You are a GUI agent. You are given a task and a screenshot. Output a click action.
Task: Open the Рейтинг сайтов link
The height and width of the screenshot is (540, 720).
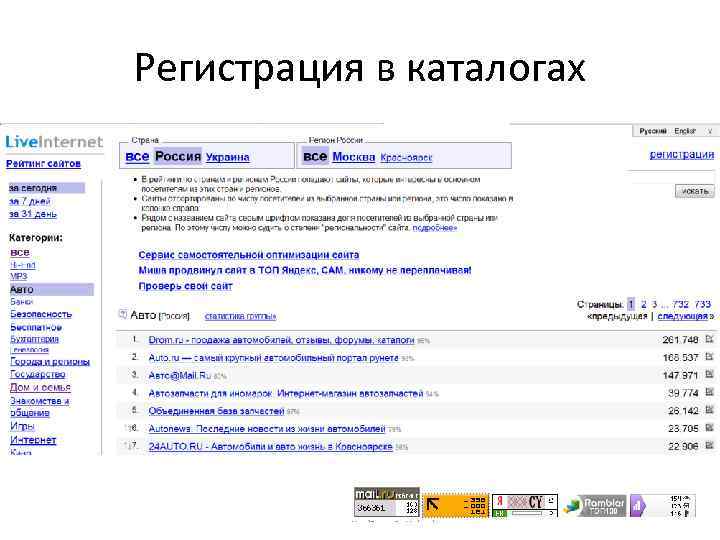click(x=44, y=163)
